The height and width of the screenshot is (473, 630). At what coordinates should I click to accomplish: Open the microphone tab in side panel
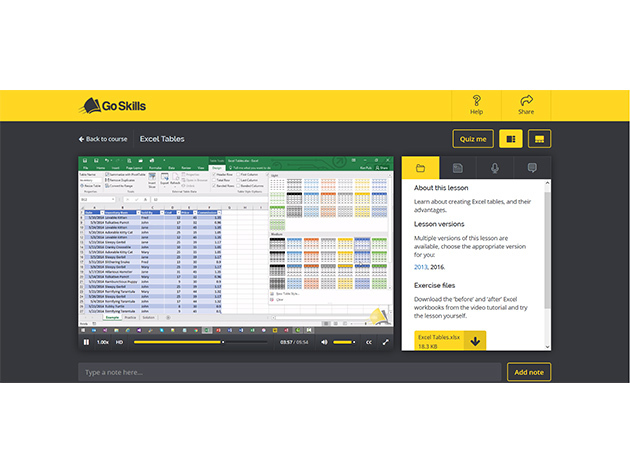(x=495, y=168)
